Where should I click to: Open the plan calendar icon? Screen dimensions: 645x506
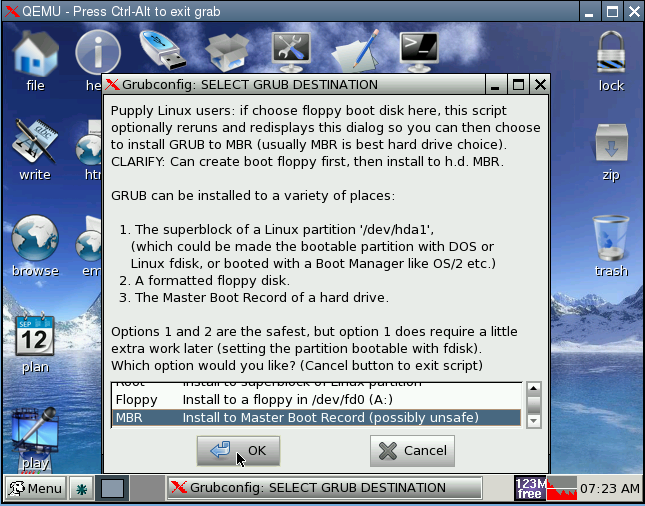pos(35,335)
